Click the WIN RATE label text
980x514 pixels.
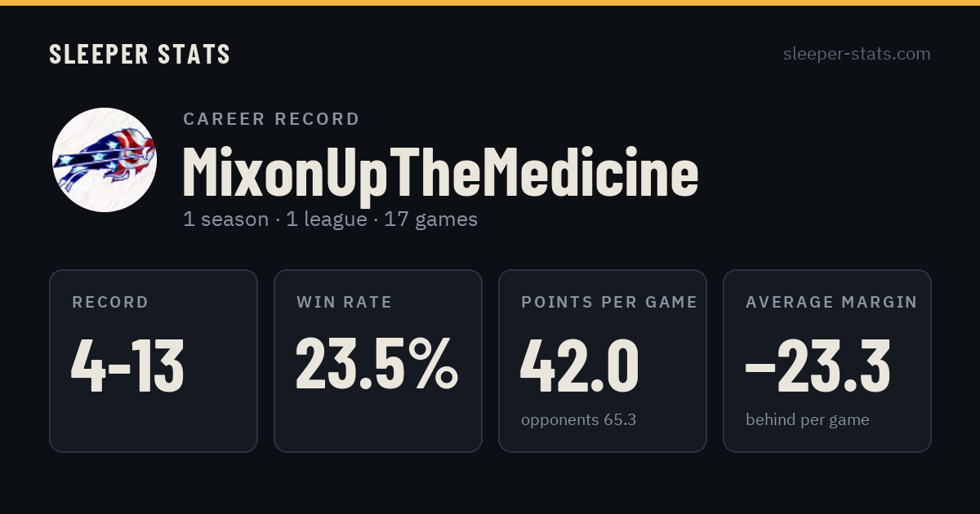(345, 303)
